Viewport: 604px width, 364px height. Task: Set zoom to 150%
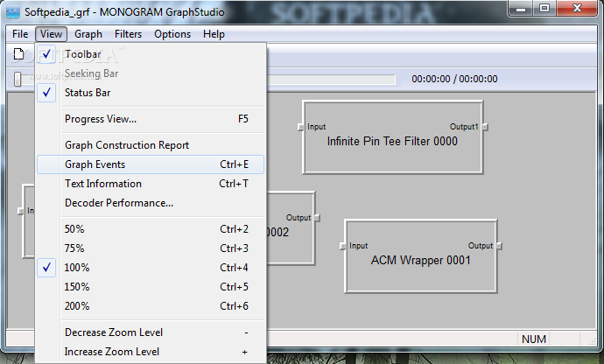[151, 287]
